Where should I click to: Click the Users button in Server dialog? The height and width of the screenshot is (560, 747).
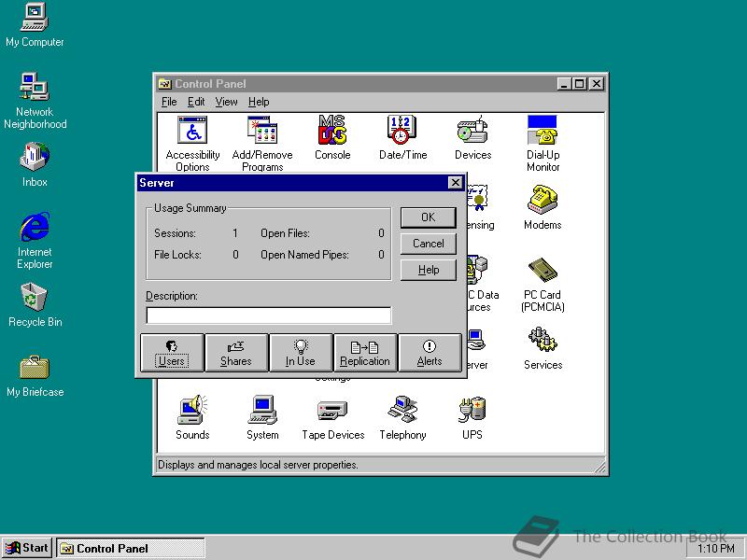(172, 353)
